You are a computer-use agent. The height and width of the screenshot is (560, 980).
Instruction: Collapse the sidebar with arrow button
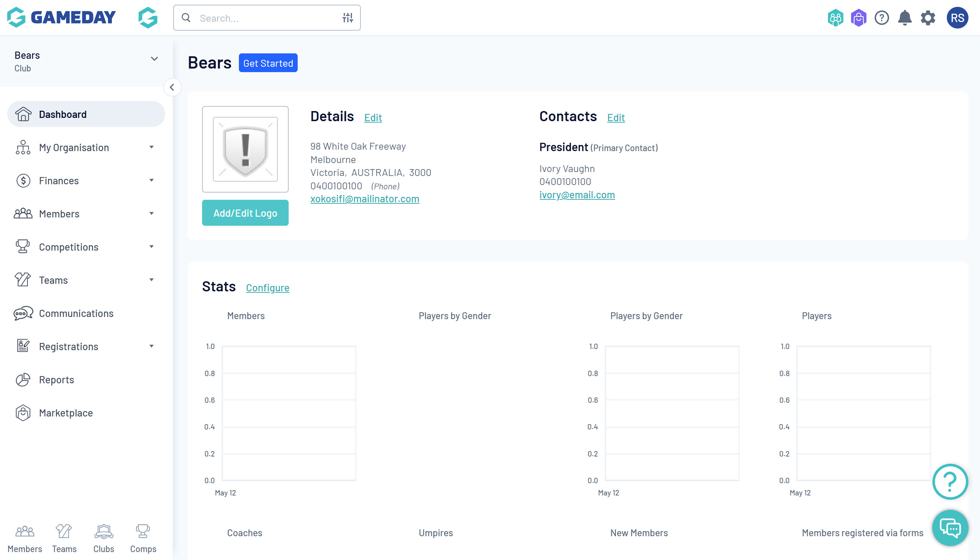[172, 88]
